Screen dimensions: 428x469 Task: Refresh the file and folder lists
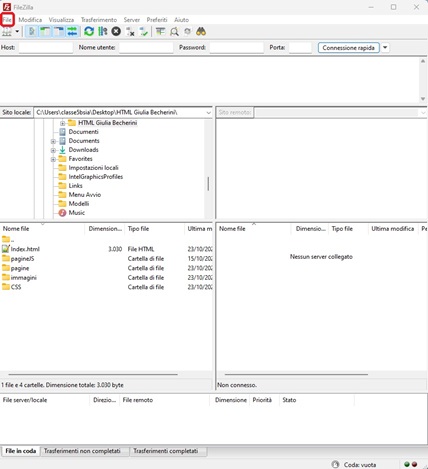[89, 32]
